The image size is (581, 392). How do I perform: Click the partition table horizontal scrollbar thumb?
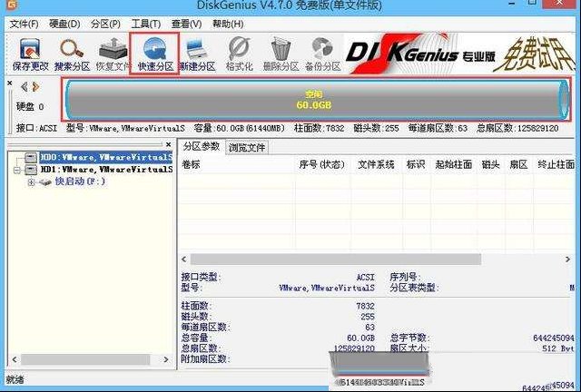click(336, 260)
